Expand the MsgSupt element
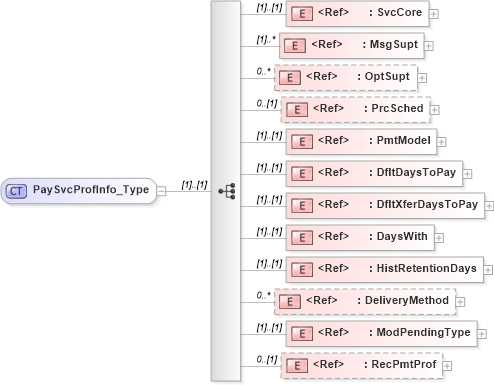 tap(429, 46)
